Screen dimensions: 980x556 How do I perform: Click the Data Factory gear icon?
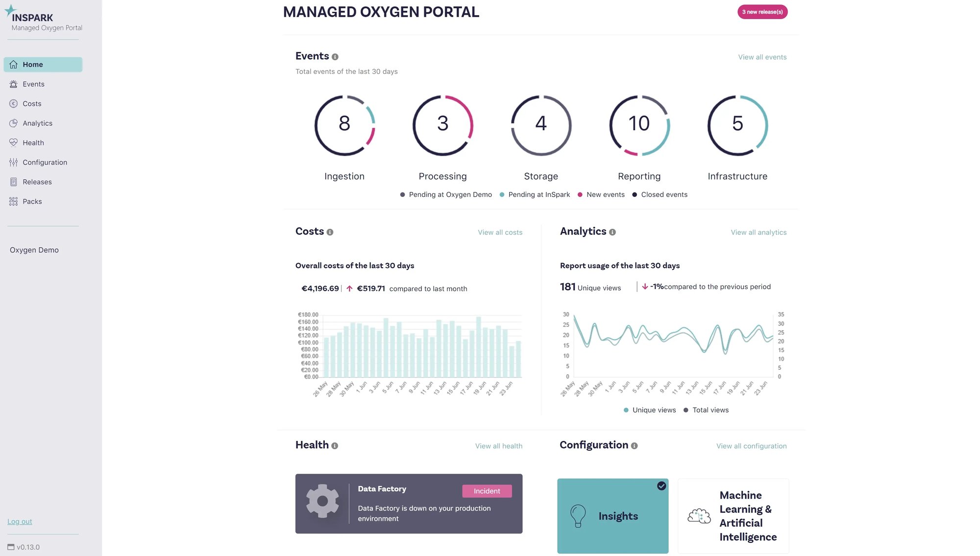tap(322, 501)
